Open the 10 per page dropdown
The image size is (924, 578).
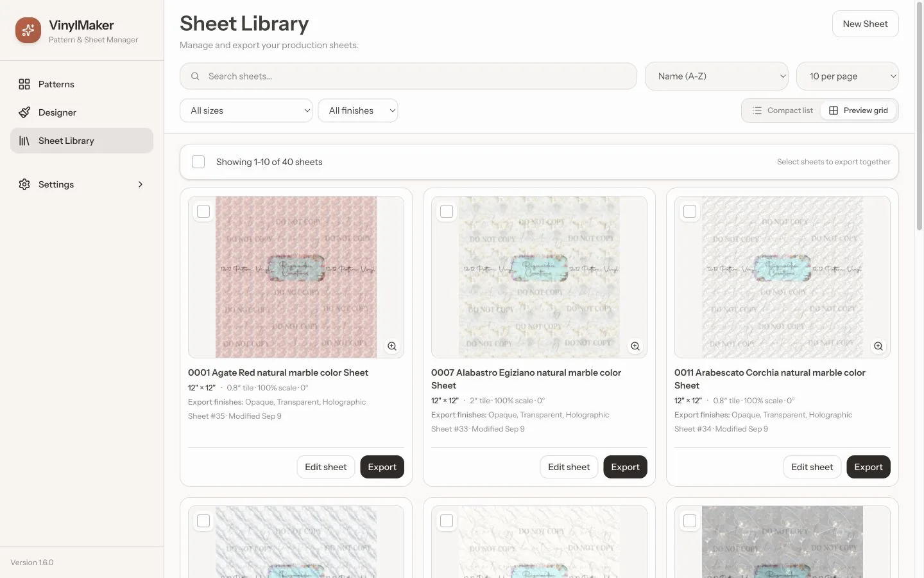[x=847, y=76]
